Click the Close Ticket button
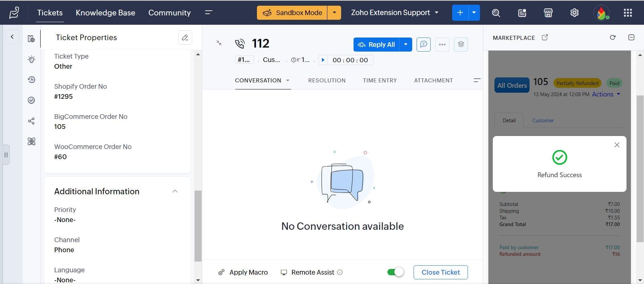 [440, 272]
